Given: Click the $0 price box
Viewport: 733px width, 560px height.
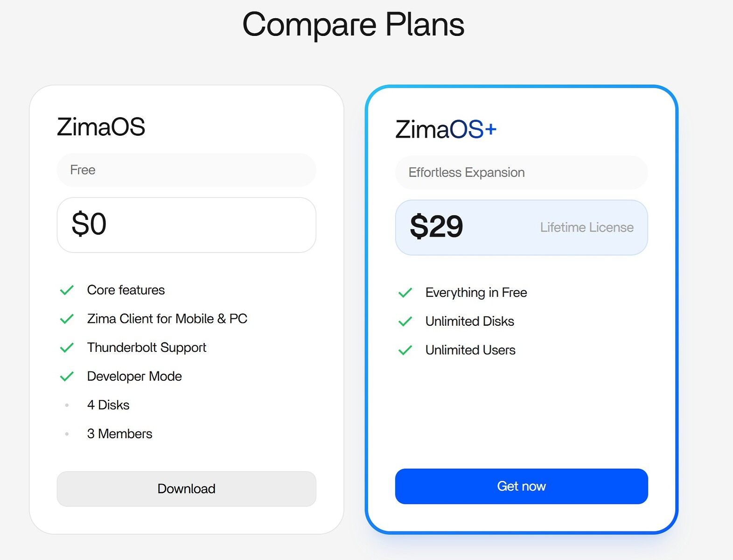Looking at the screenshot, I should pyautogui.click(x=186, y=224).
